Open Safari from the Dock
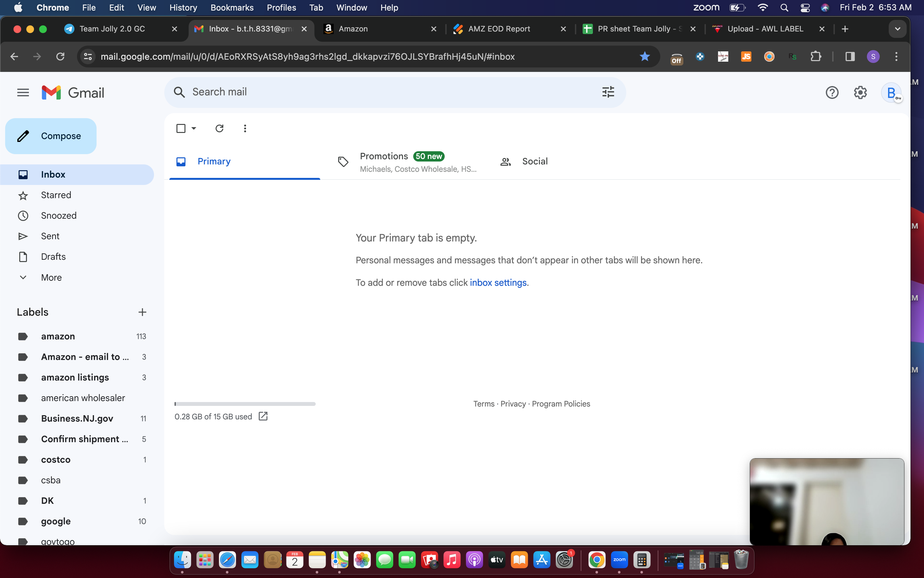This screenshot has width=924, height=578. (x=227, y=560)
